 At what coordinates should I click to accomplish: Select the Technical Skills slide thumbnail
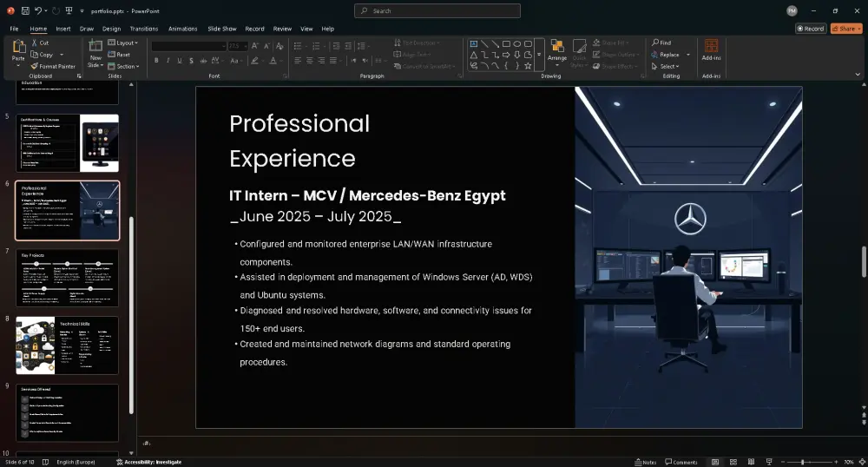click(67, 345)
